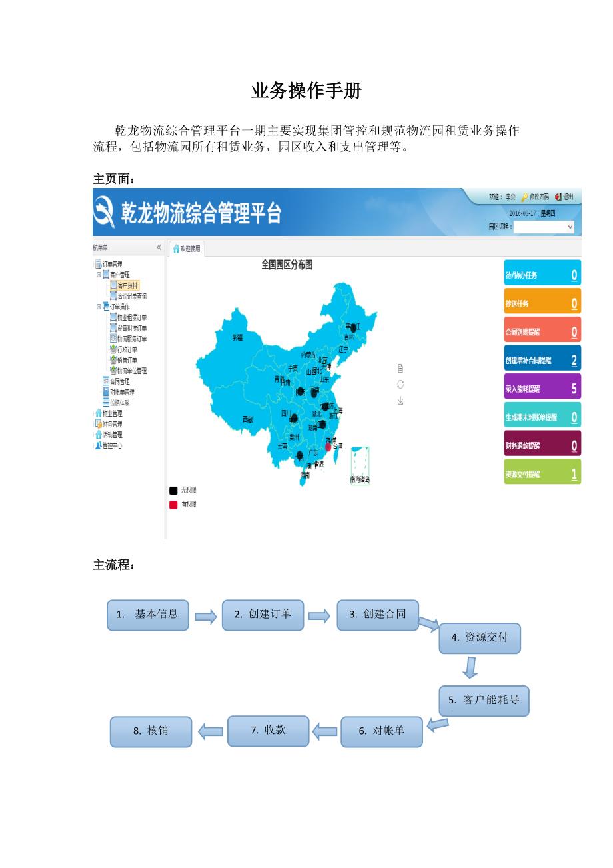Toggle the 无权限 black legend item
The width and height of the screenshot is (613, 868).
tap(182, 490)
